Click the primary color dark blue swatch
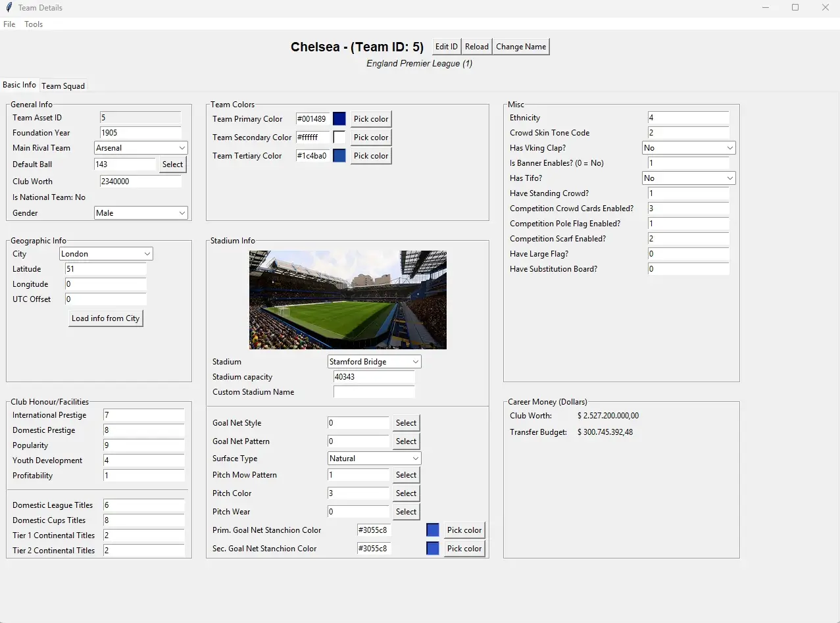Screen dimensions: 840x623 click(x=339, y=119)
